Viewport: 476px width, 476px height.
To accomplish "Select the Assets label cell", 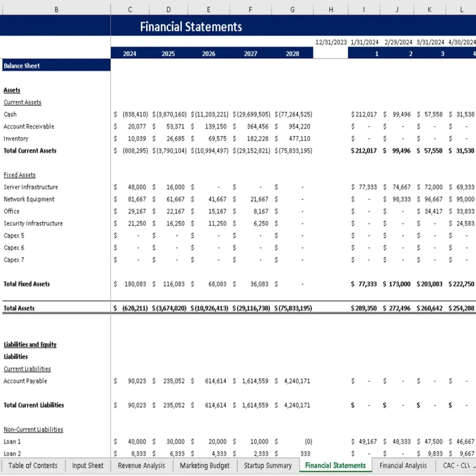I will click(x=12, y=90).
